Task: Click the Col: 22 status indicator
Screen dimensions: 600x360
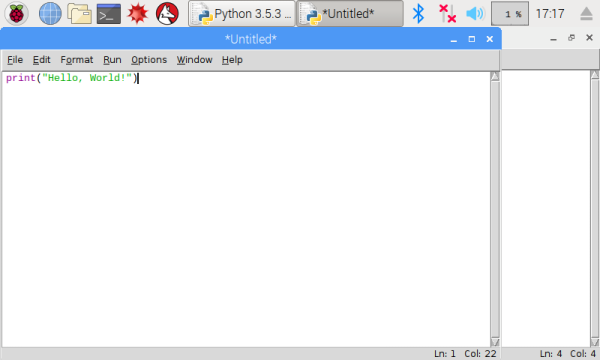Action: [480, 353]
